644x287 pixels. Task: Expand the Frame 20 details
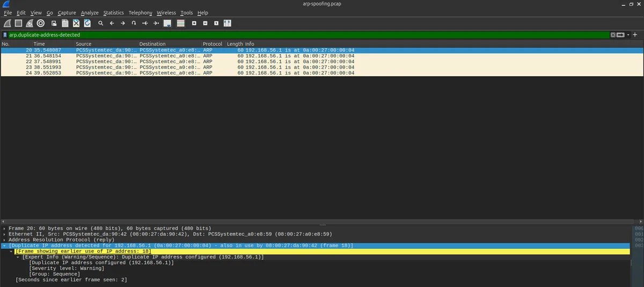point(4,229)
